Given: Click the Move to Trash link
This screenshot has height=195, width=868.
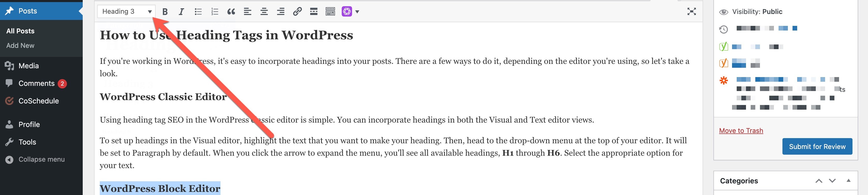Looking at the screenshot, I should pyautogui.click(x=741, y=131).
